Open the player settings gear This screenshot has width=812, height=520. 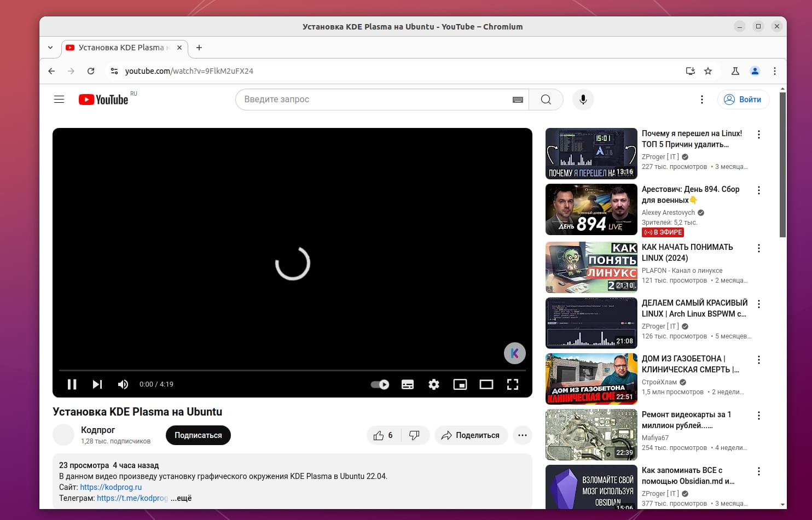[434, 384]
